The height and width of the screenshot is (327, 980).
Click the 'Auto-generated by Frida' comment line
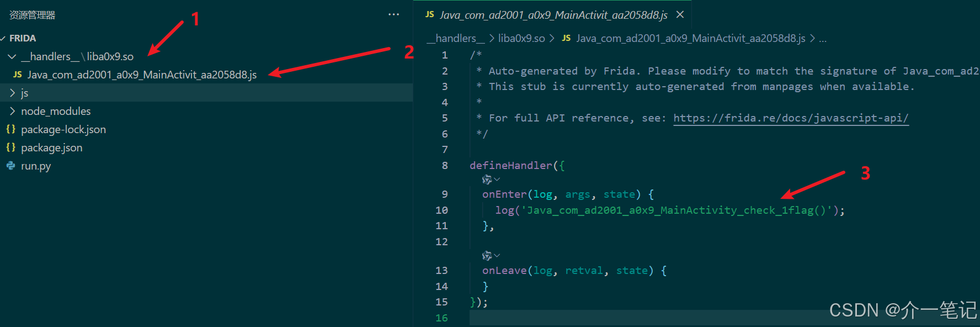(727, 71)
